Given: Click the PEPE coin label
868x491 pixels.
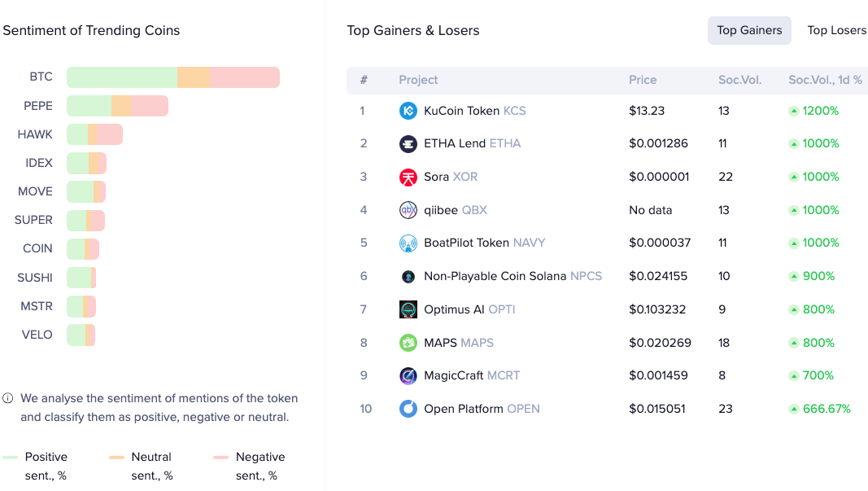Looking at the screenshot, I should [38, 106].
